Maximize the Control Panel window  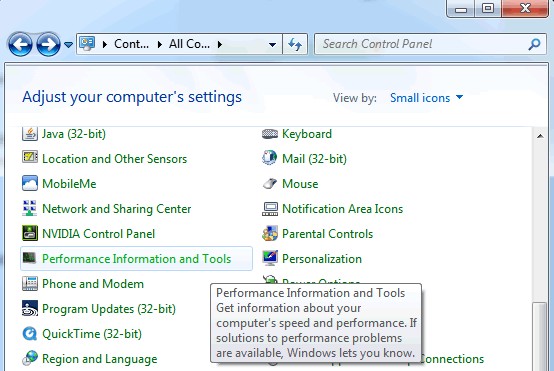(488, 8)
